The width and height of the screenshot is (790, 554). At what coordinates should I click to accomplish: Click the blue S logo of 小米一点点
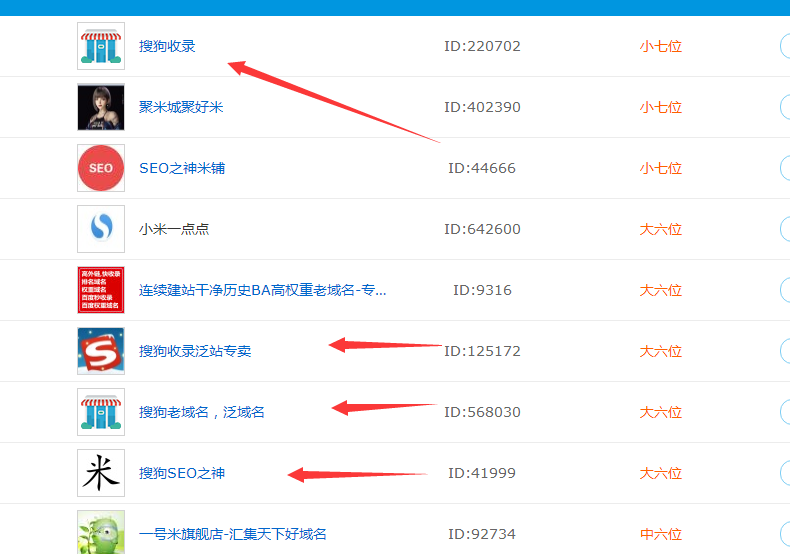click(101, 229)
